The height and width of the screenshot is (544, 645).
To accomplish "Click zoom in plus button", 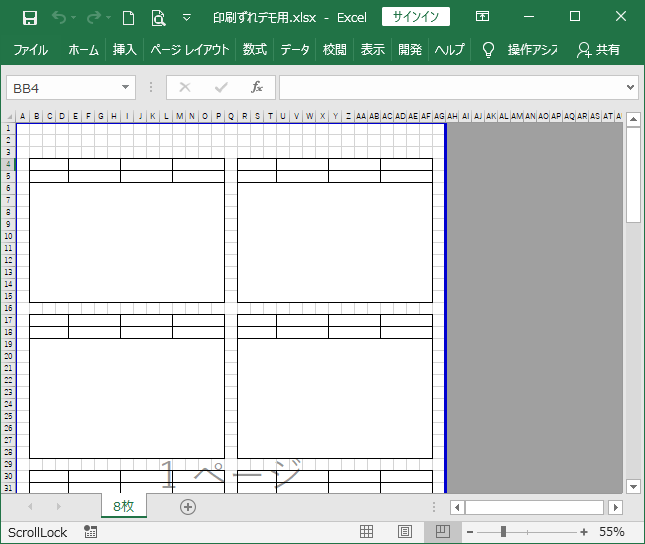I will [x=584, y=532].
